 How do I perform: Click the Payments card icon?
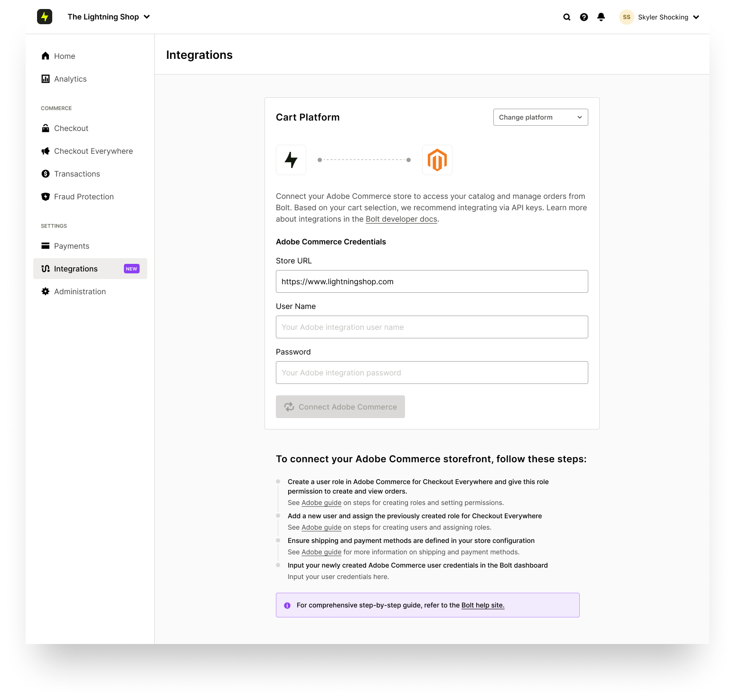point(46,246)
